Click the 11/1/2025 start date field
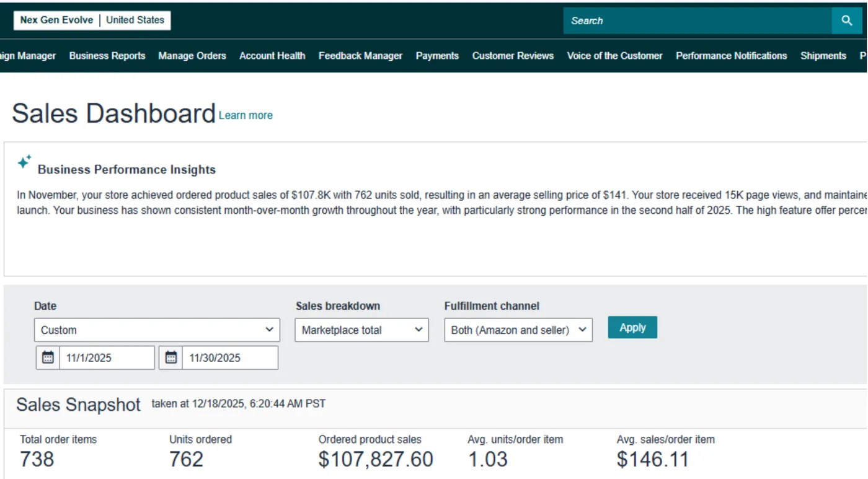868x479 pixels. click(x=107, y=358)
